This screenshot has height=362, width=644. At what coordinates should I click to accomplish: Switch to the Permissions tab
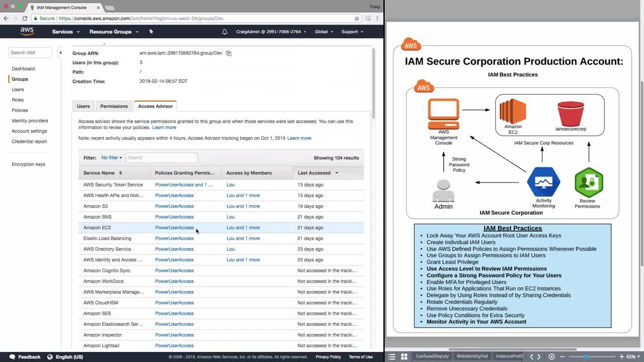pyautogui.click(x=114, y=106)
